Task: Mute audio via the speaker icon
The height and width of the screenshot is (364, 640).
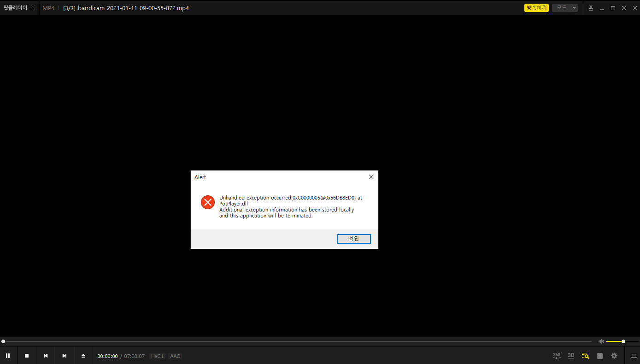Action: 601,341
